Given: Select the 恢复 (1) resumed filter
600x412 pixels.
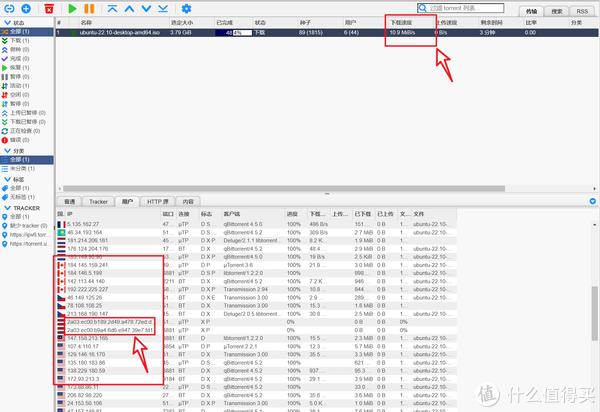Looking at the screenshot, I should pos(27,67).
